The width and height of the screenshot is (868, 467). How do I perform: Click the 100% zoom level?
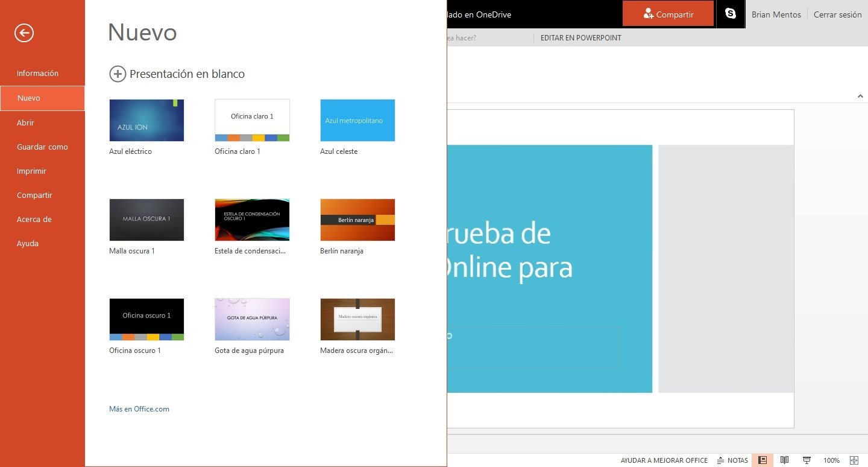coord(831,460)
